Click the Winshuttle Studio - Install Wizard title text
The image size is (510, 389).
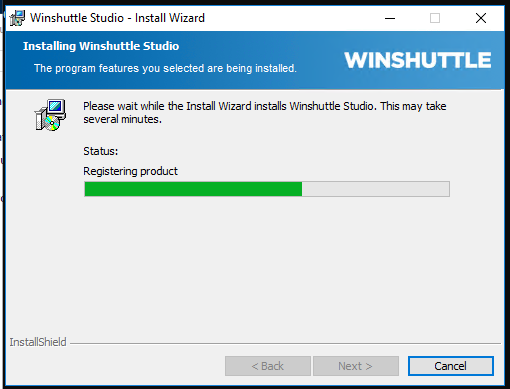(117, 18)
